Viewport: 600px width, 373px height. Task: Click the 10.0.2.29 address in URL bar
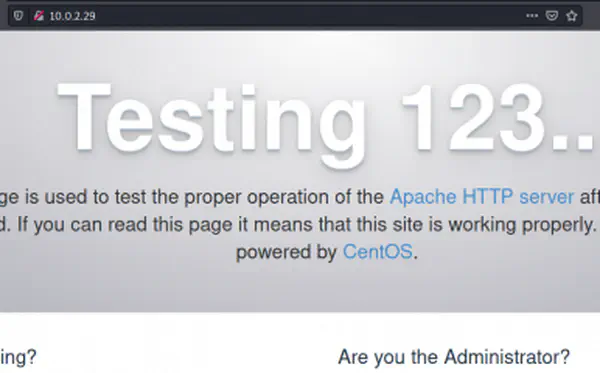pos(72,16)
